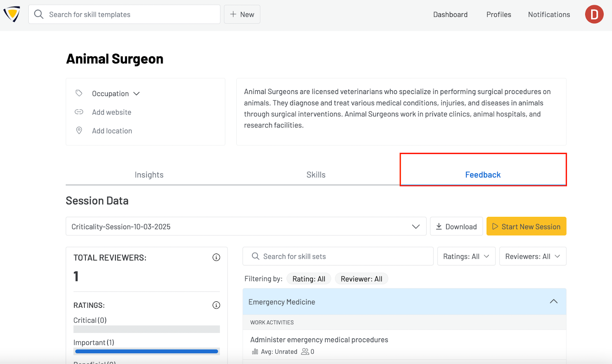This screenshot has height=364, width=612.
Task: Open the Occupation dropdown
Action: (116, 94)
